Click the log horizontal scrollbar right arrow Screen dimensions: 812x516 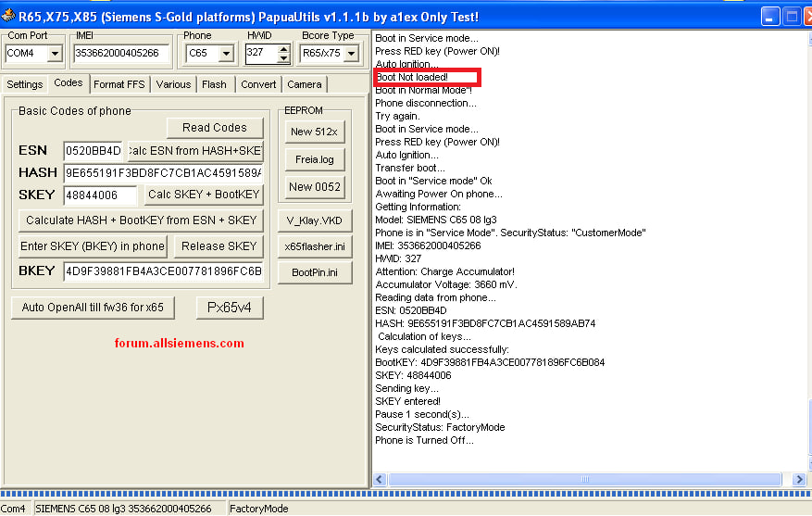799,479
